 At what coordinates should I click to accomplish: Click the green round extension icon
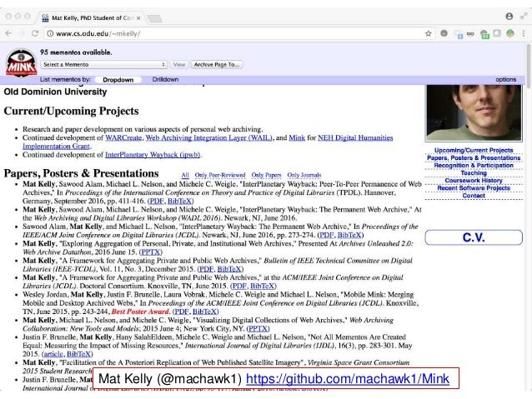click(510, 33)
